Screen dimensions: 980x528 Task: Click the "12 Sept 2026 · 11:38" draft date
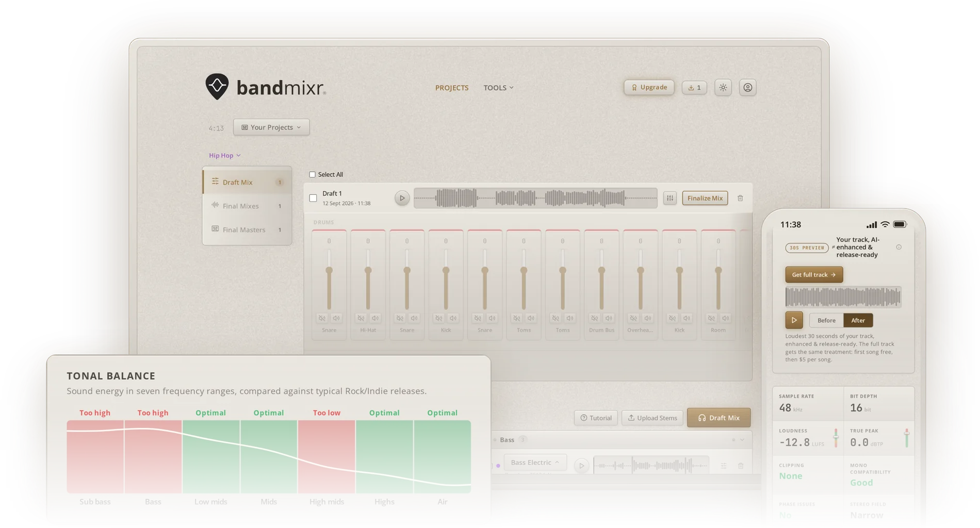pos(347,203)
